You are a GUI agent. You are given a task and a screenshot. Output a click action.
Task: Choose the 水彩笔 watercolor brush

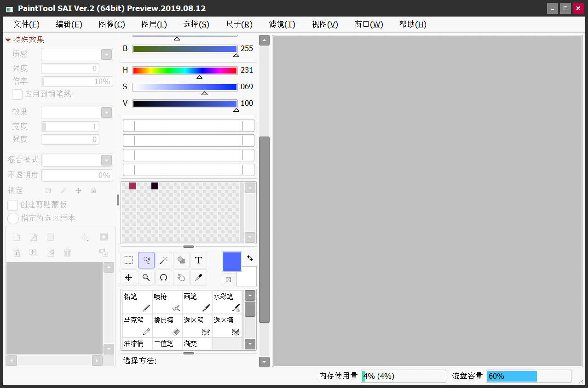tap(227, 302)
